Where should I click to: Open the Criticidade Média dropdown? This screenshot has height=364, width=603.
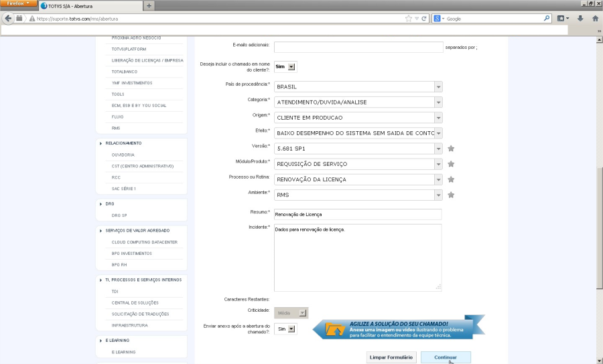tap(291, 313)
